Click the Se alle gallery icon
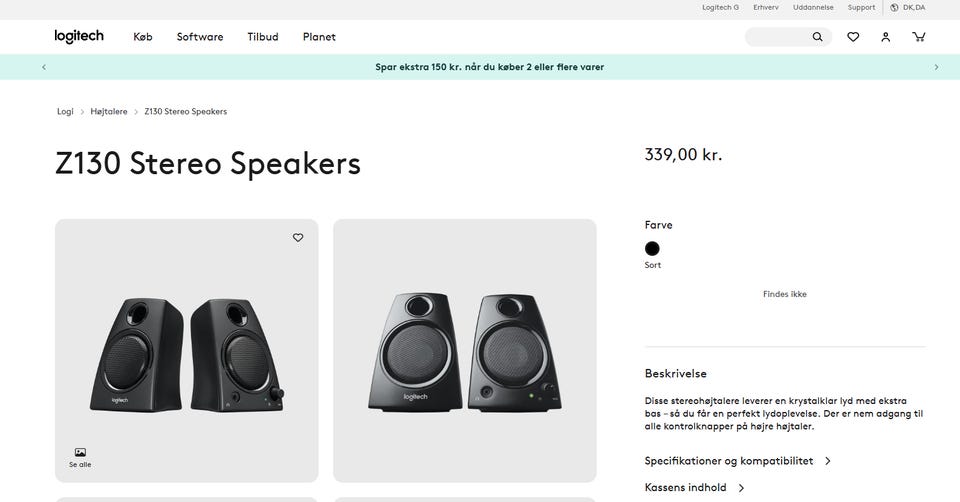Viewport: 960px width, 502px height. click(x=80, y=456)
